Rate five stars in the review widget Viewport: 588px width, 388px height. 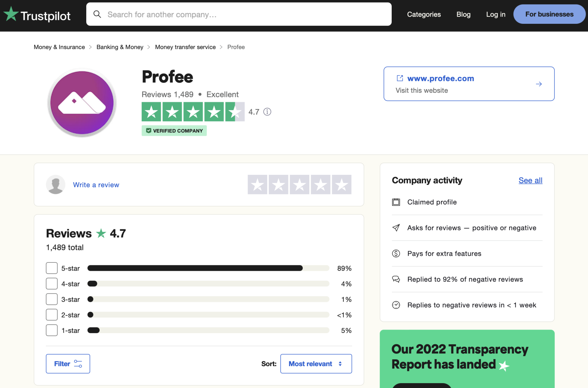[x=342, y=185]
